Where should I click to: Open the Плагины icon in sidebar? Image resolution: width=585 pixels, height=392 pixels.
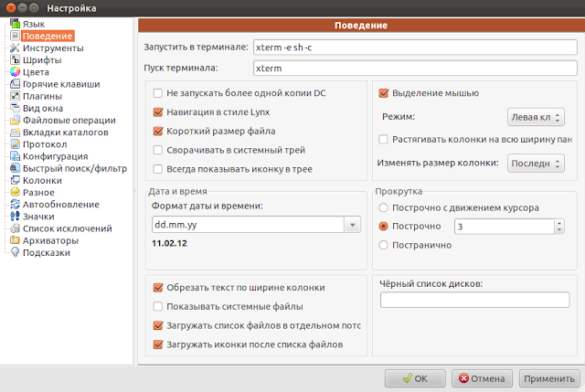click(x=15, y=96)
